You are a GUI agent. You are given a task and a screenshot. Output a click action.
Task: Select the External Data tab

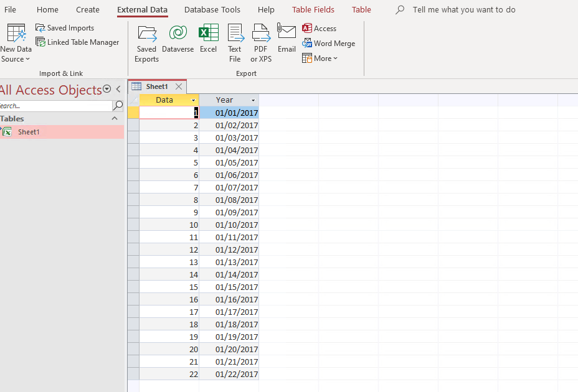[x=142, y=9]
